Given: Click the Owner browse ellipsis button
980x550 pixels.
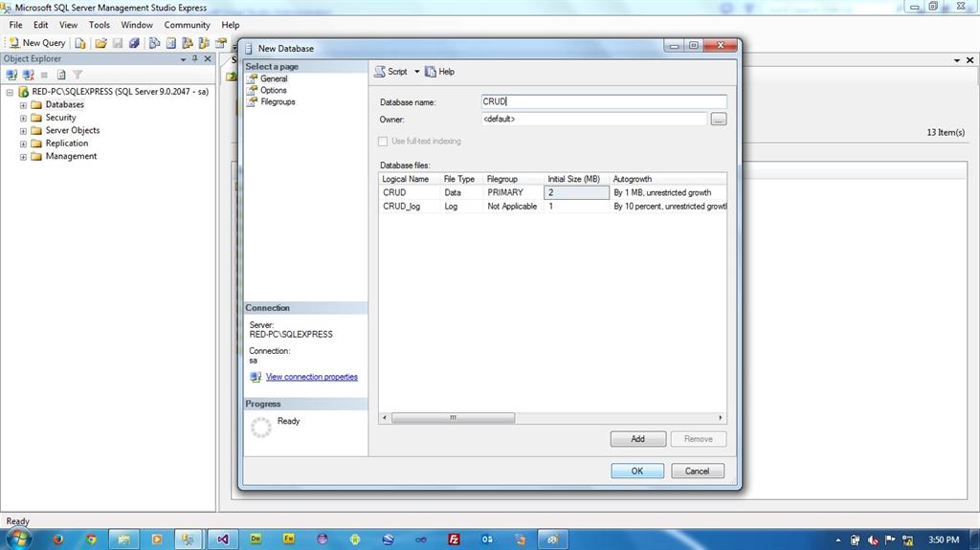Looking at the screenshot, I should 718,119.
